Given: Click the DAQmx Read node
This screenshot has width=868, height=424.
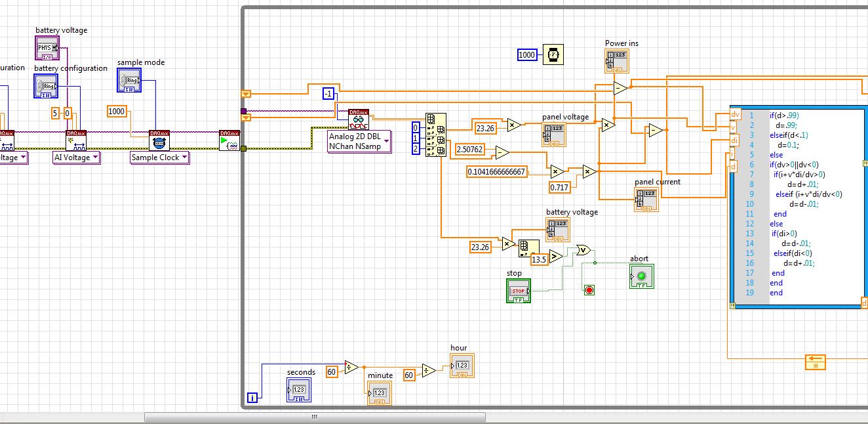Looking at the screenshot, I should (358, 119).
